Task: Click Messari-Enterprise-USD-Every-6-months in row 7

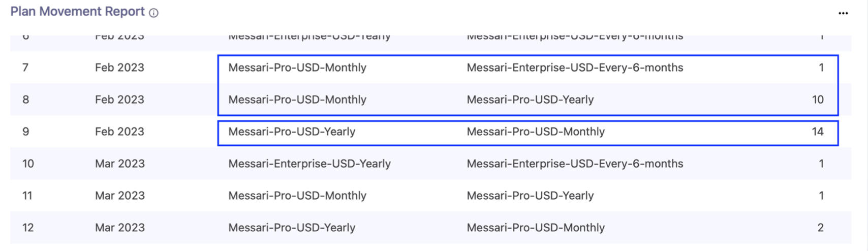Action: [575, 68]
